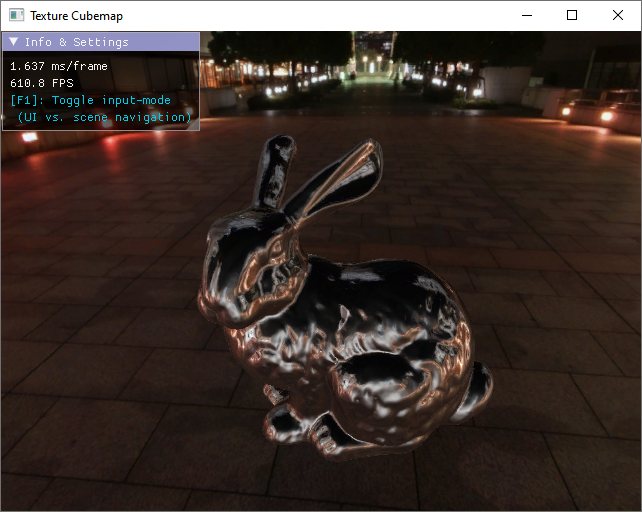Click the F1 Toggle input-mode hint
The width and height of the screenshot is (642, 512).
coord(91,100)
